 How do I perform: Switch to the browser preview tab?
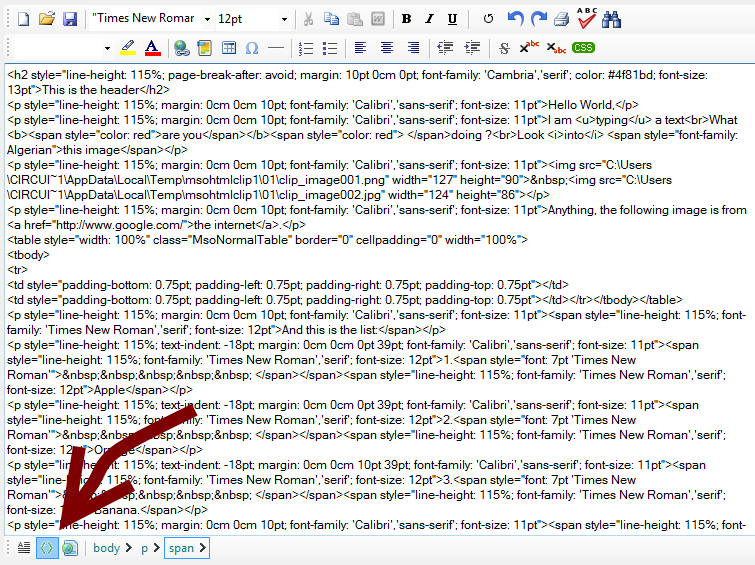[x=69, y=548]
